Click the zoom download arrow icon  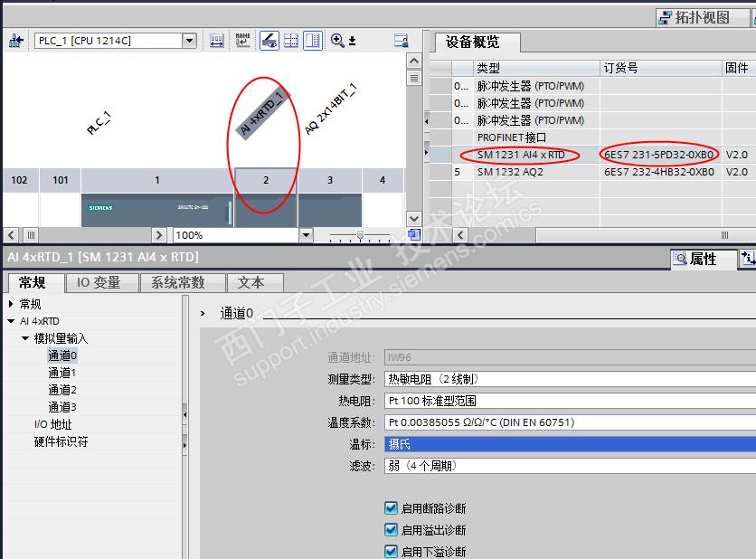tap(353, 41)
